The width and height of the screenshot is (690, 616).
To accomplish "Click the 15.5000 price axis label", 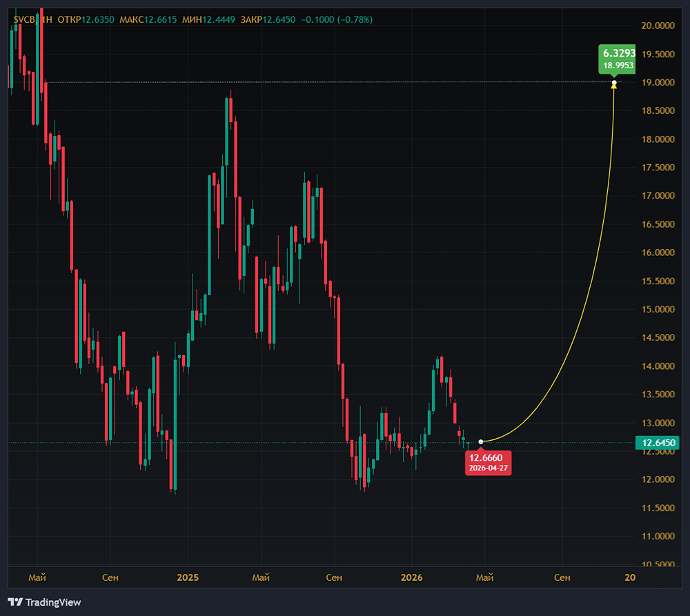I will click(658, 281).
